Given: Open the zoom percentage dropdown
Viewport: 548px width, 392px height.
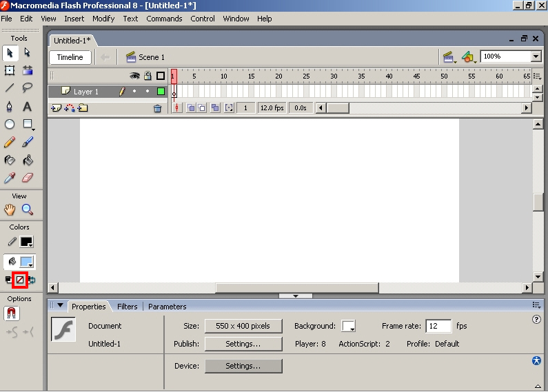Looking at the screenshot, I should (536, 56).
